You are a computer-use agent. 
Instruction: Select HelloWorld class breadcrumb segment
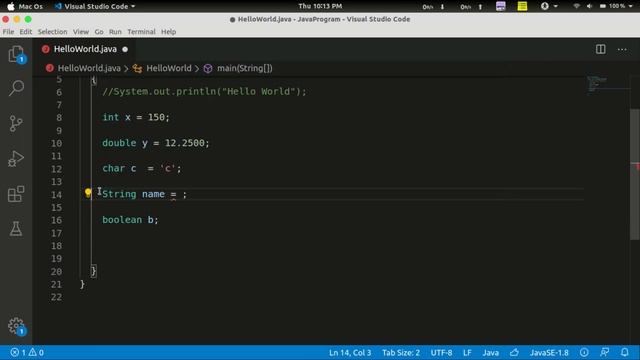[x=169, y=68]
